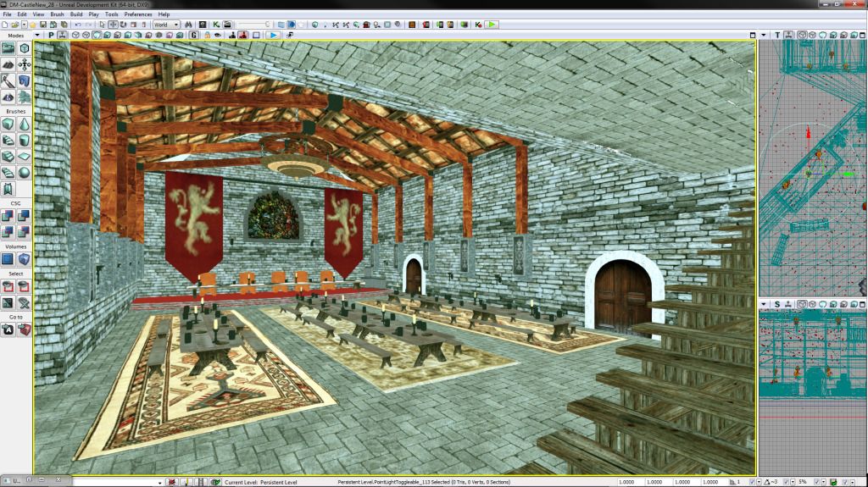
Task: Open the Matinee clapperboard icon
Action: (x=227, y=25)
